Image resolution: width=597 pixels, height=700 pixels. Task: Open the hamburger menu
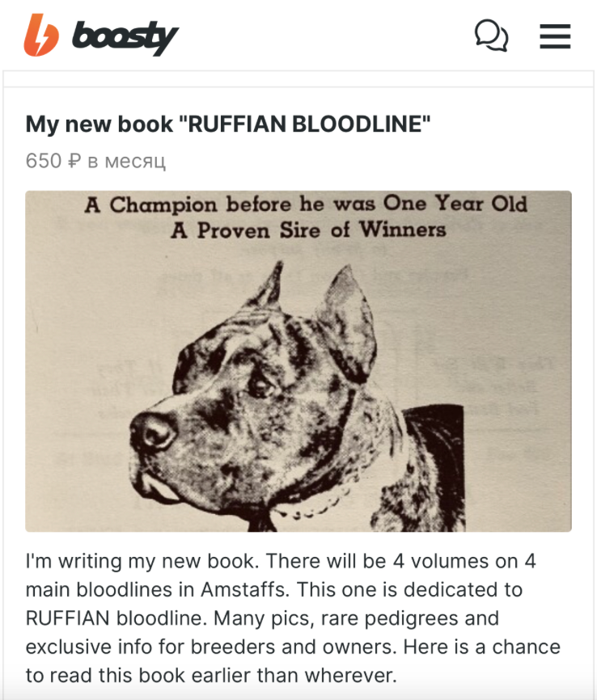[x=555, y=36]
